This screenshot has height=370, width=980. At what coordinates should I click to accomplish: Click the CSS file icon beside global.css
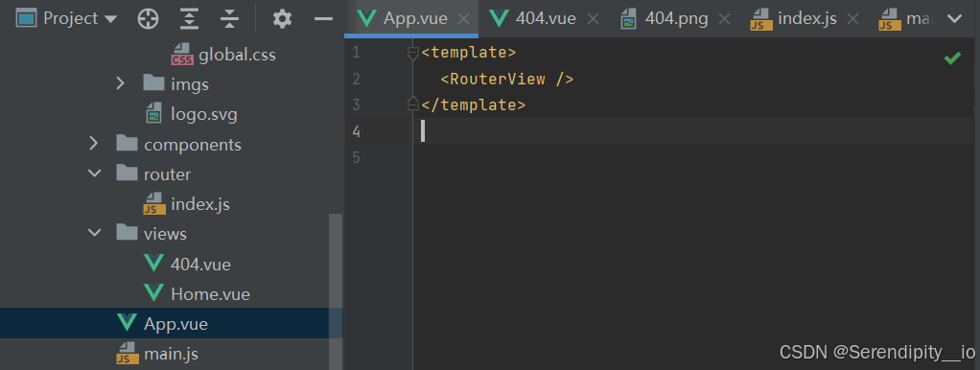(x=182, y=55)
